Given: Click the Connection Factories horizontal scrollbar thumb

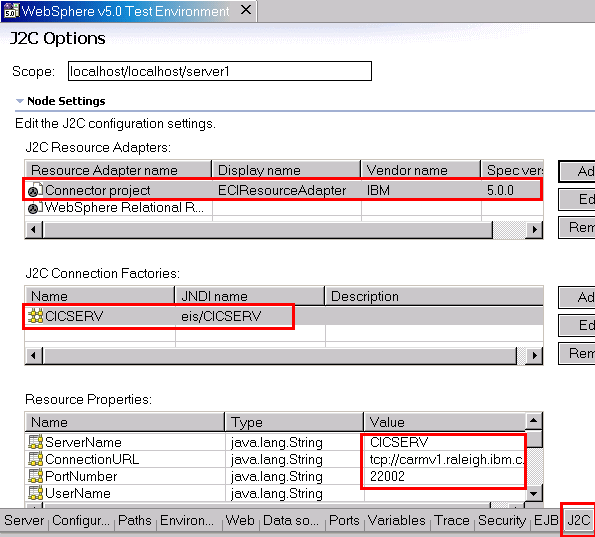Looking at the screenshot, I should tap(280, 355).
